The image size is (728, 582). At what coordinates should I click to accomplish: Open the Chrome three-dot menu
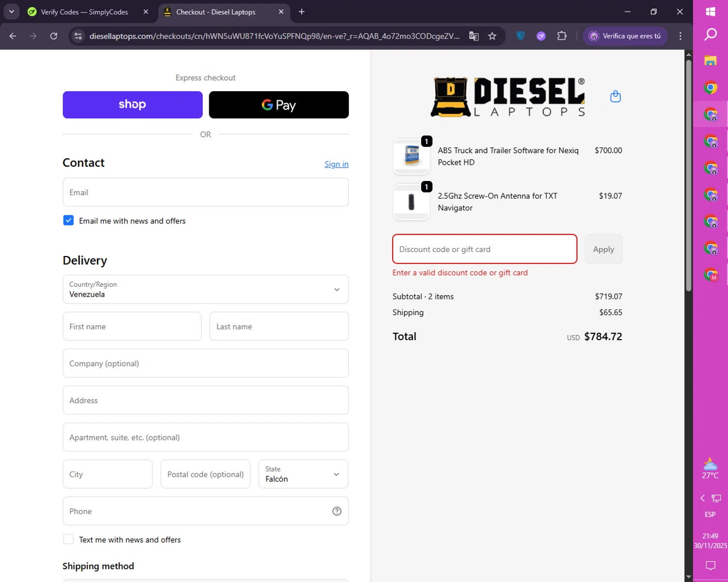(680, 36)
